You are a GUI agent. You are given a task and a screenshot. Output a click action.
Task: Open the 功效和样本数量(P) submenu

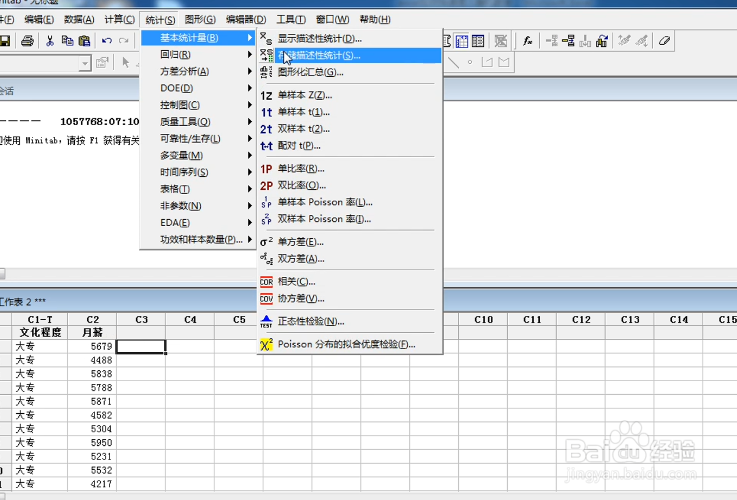198,240
